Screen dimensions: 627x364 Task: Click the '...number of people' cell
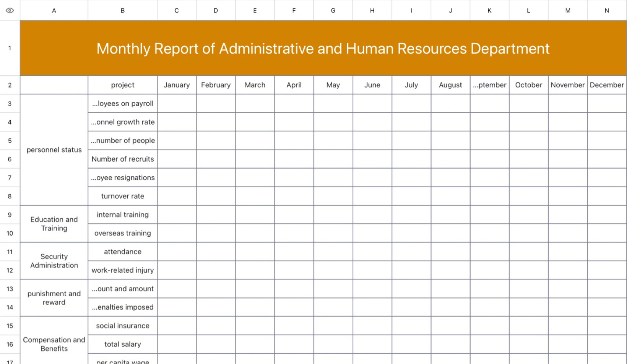pyautogui.click(x=123, y=141)
